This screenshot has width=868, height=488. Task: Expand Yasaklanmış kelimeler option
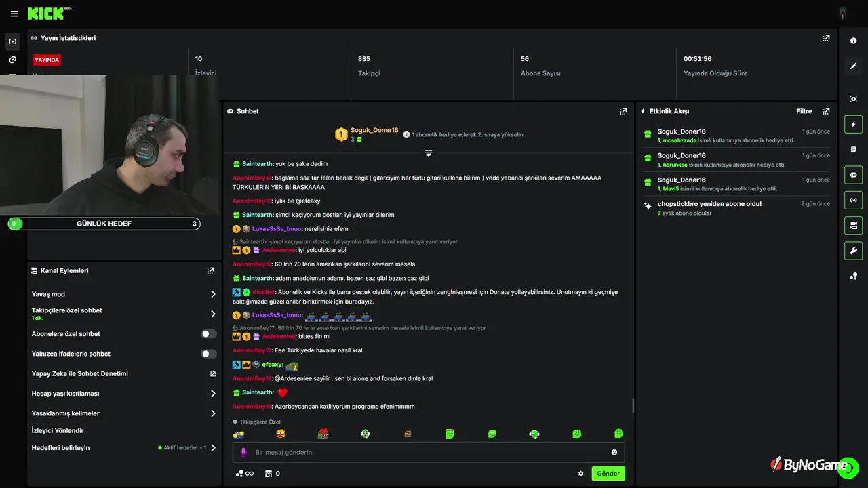[x=123, y=413]
